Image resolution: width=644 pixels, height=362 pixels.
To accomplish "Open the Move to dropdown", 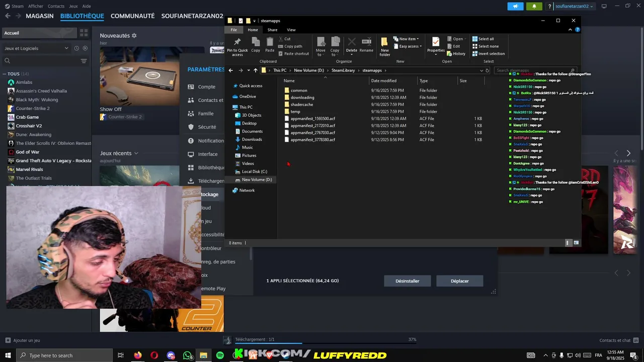I will point(320,46).
